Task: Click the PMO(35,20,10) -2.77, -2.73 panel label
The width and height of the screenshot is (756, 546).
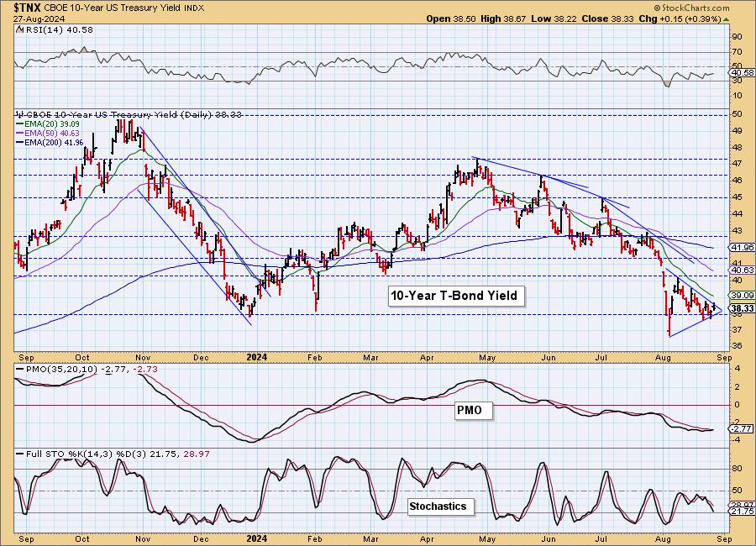Action: (92, 369)
